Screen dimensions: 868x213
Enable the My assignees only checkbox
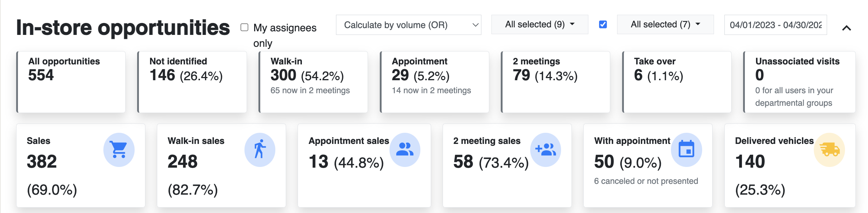[x=244, y=27]
